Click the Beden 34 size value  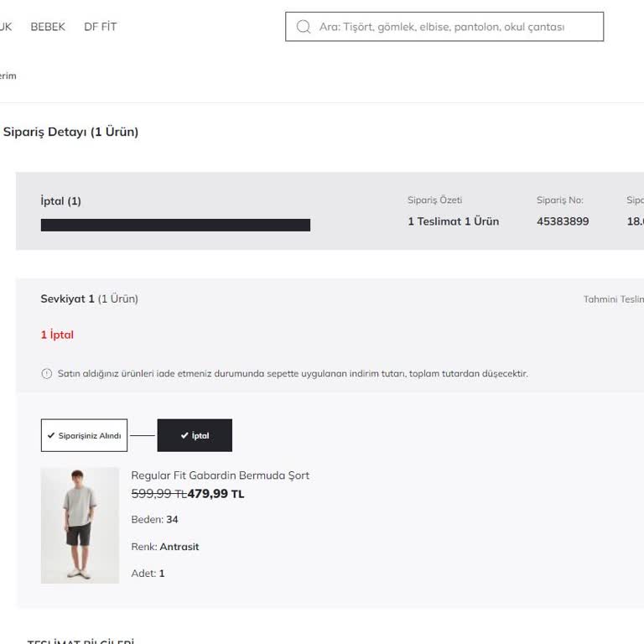(172, 520)
